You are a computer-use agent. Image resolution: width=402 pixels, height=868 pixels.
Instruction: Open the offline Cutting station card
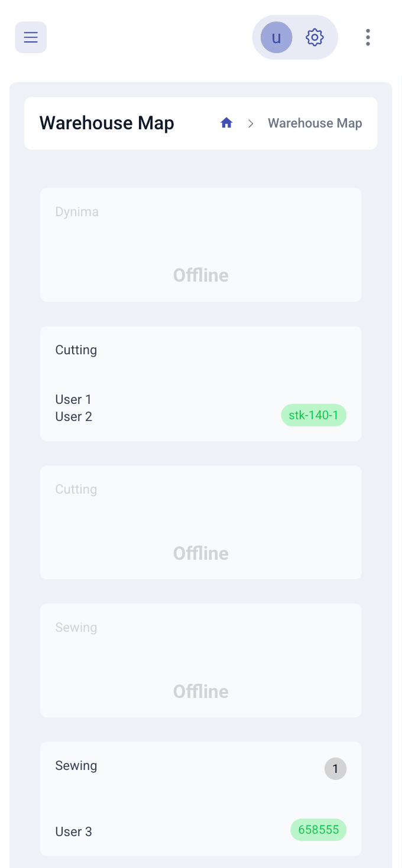tap(201, 523)
